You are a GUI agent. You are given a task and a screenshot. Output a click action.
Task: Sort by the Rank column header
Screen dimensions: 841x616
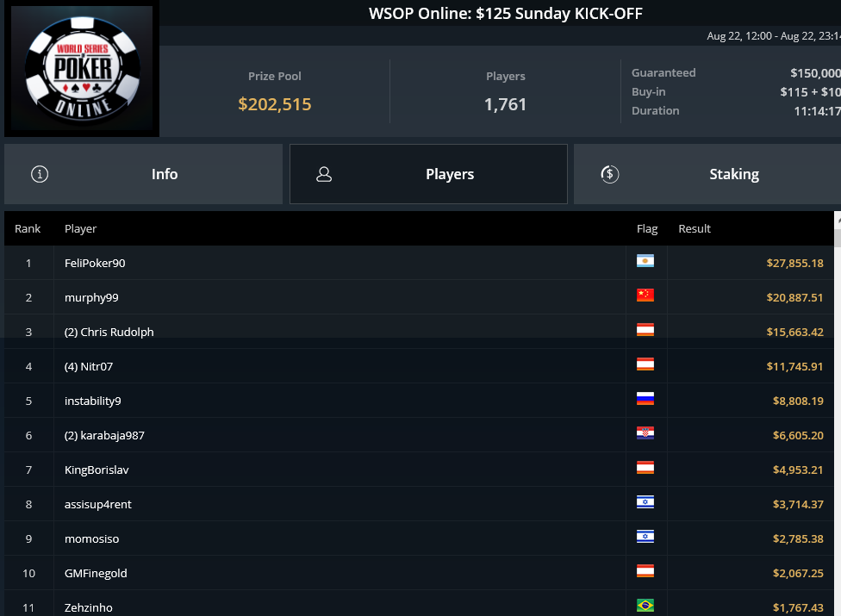28,228
